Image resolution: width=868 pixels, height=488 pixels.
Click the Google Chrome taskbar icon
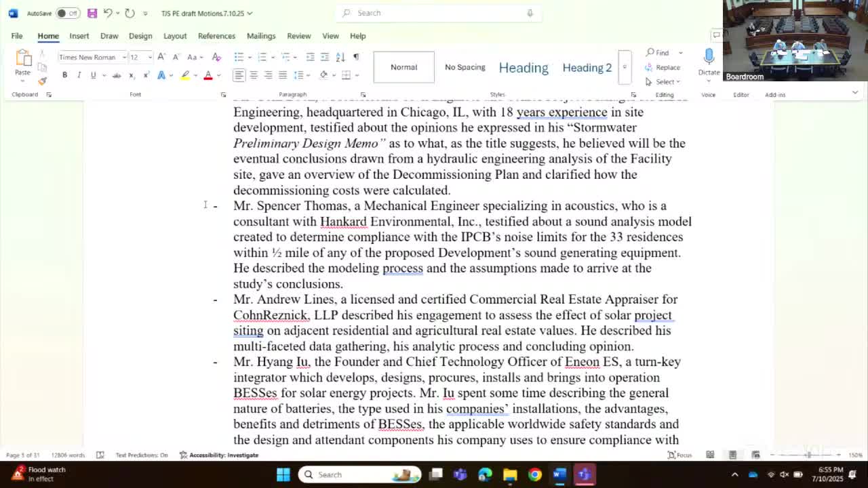click(535, 474)
